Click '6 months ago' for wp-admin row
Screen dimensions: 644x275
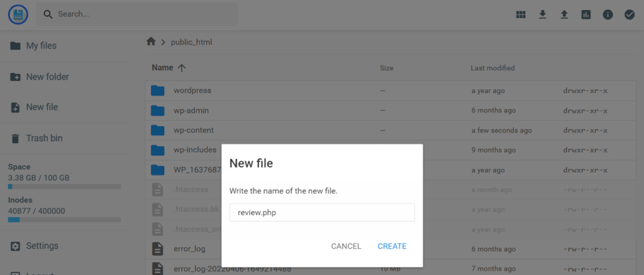coord(493,111)
